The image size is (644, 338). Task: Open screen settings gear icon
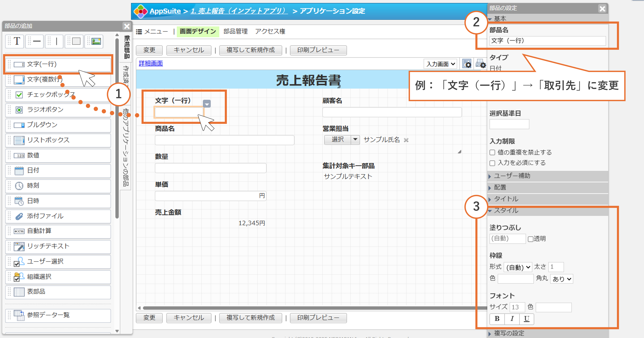467,64
